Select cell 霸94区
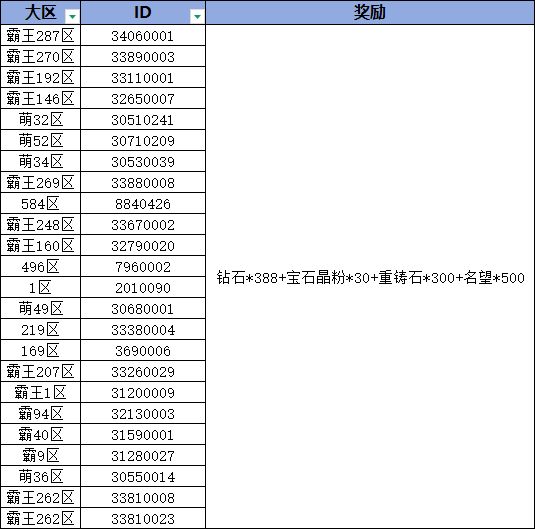Screen dimensions: 535x529 tap(41, 413)
